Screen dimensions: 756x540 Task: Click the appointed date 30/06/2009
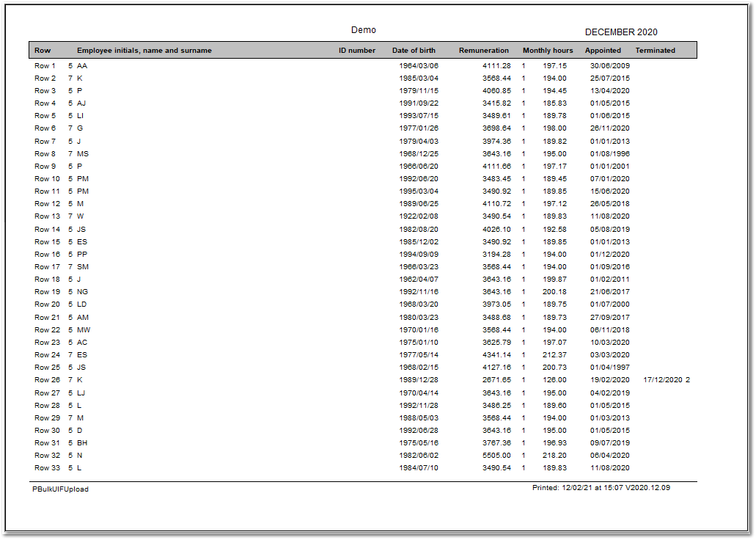coord(610,65)
